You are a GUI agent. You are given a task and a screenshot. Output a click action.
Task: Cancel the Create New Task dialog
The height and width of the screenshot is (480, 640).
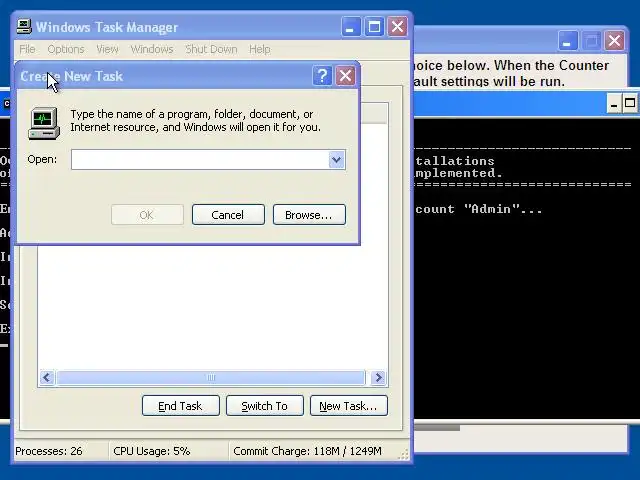pyautogui.click(x=228, y=215)
